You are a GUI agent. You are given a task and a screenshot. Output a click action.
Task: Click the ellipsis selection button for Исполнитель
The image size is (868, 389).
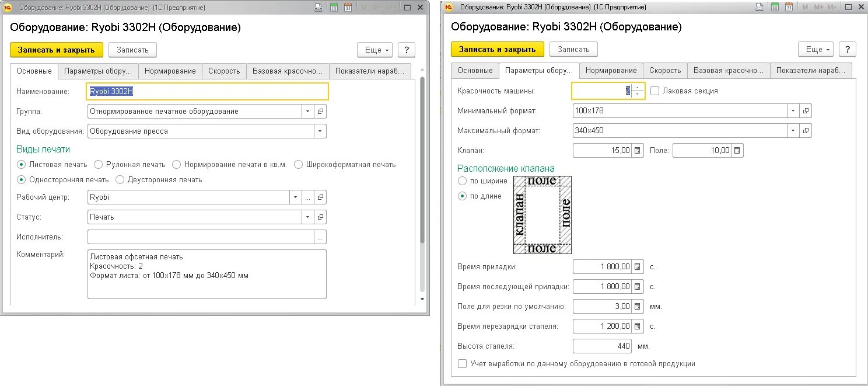point(320,237)
